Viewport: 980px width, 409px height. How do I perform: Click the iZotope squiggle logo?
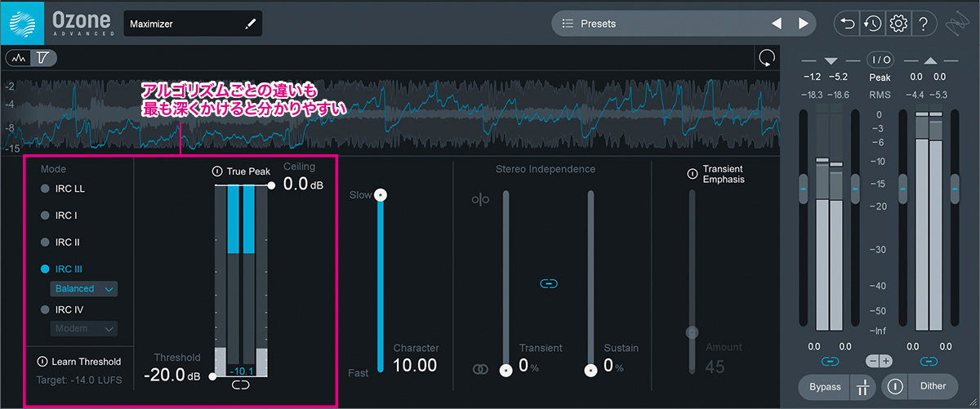coord(959,24)
